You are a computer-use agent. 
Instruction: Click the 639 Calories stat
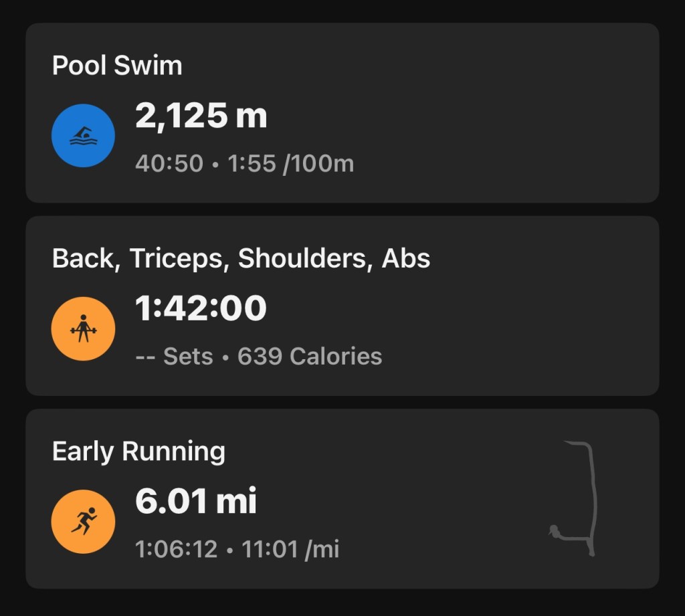coord(310,356)
